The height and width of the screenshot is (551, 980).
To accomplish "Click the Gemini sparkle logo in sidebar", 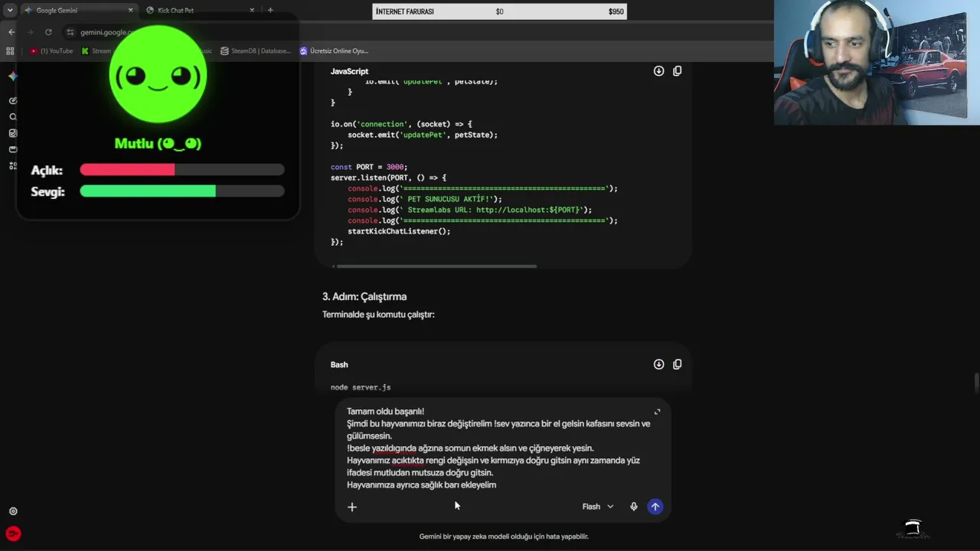I will tap(12, 76).
